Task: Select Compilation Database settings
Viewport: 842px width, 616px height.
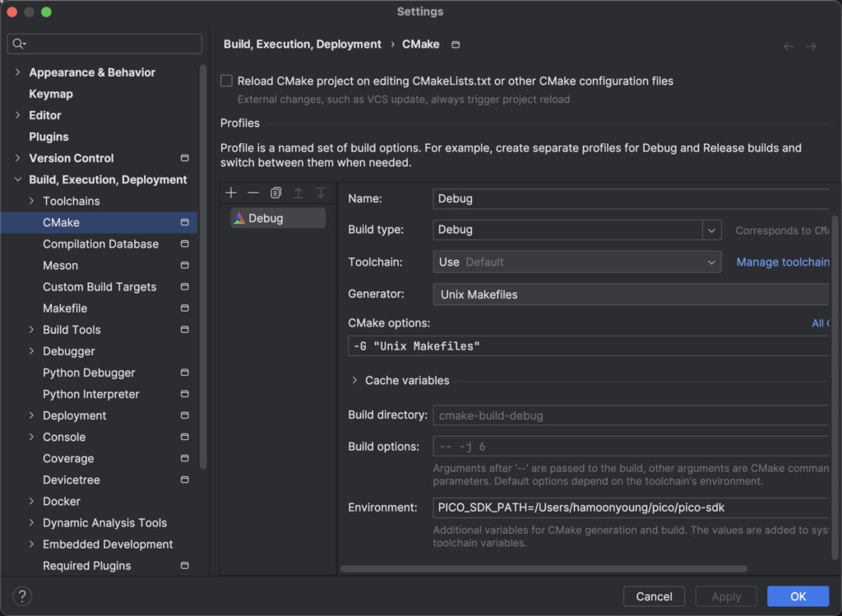Action: click(x=101, y=243)
